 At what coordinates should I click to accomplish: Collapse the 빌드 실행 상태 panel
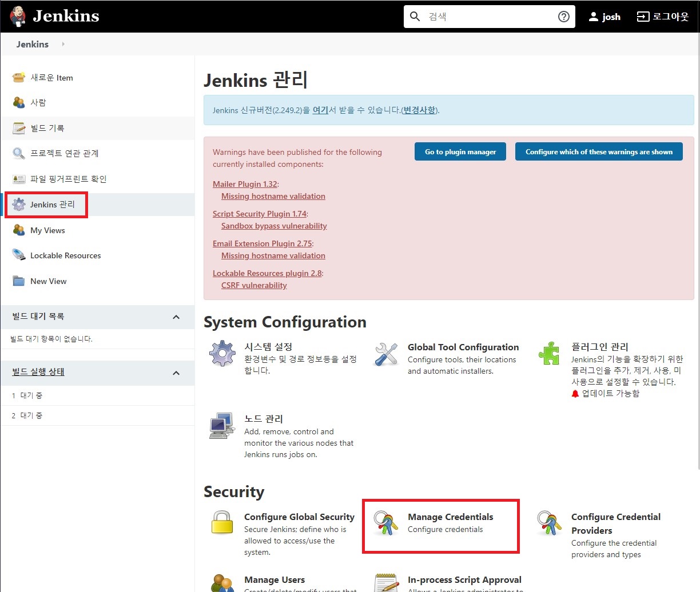(x=176, y=373)
